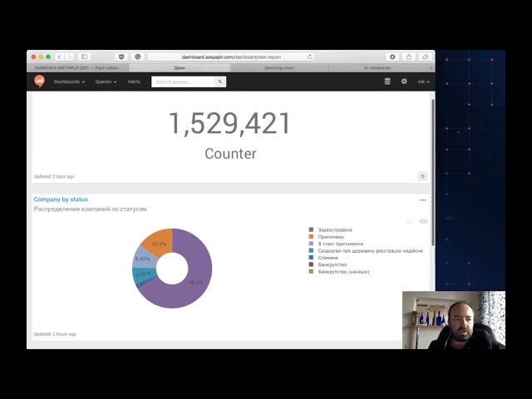The width and height of the screenshot is (532, 399).
Task: Add a new Safari tab
Action: pyautogui.click(x=431, y=68)
